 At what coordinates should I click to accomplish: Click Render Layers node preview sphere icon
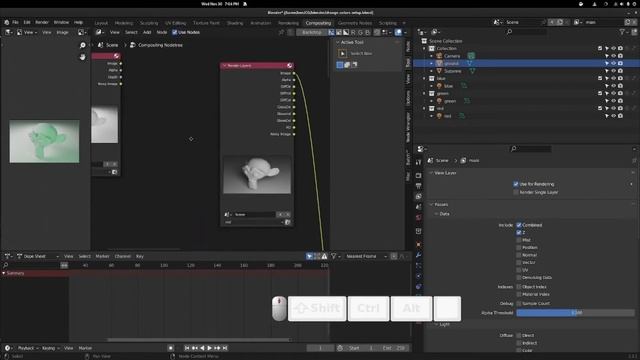289,66
